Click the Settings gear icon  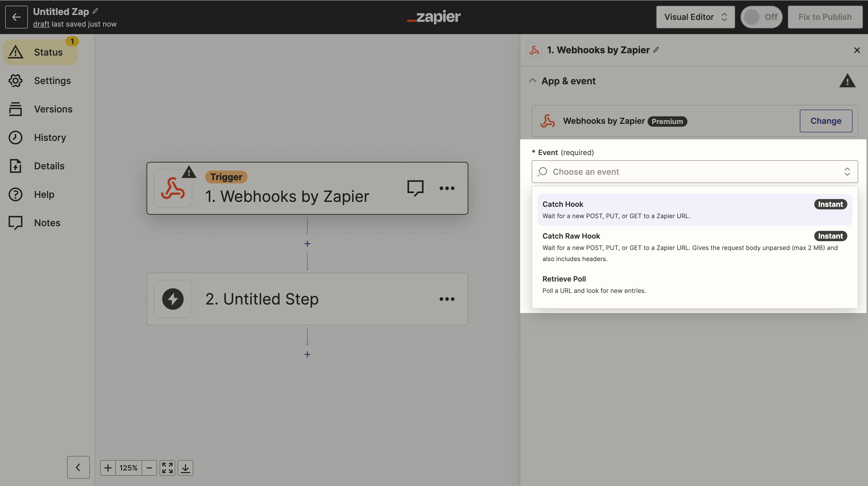16,81
